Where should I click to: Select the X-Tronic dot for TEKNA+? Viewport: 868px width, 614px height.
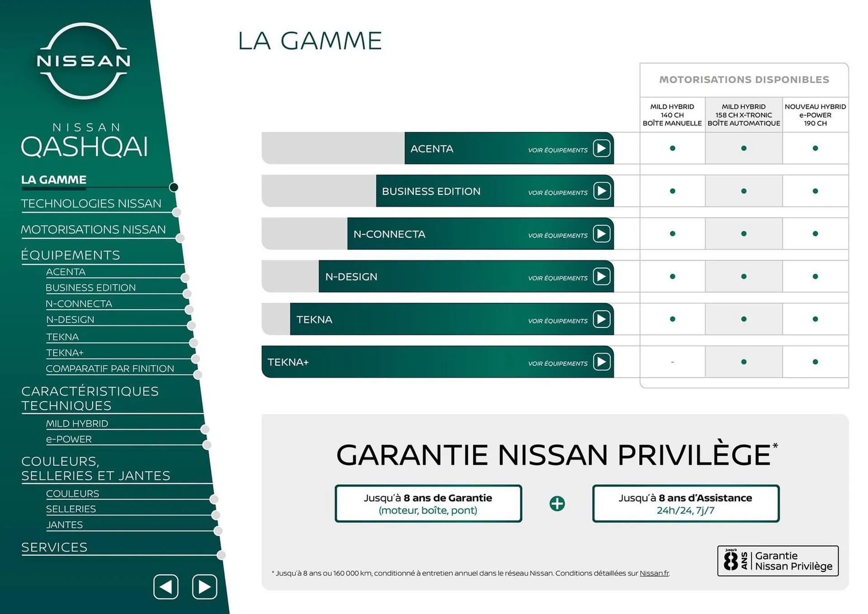coord(744,362)
